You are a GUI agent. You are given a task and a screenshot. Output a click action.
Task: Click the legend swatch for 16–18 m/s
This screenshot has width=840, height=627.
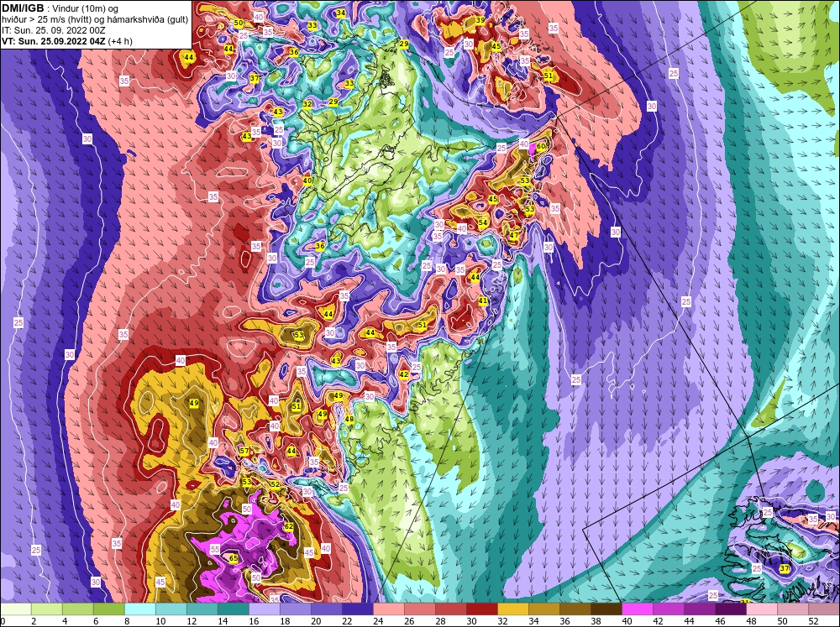pyautogui.click(x=265, y=609)
